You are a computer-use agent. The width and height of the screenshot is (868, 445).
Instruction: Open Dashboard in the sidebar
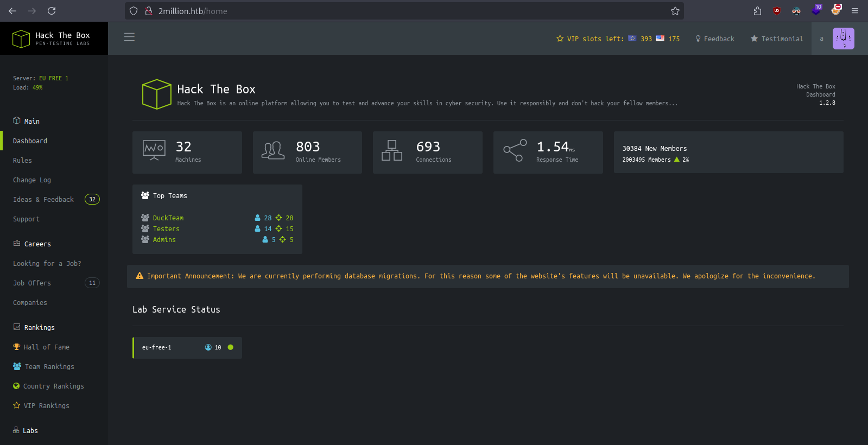tap(30, 141)
